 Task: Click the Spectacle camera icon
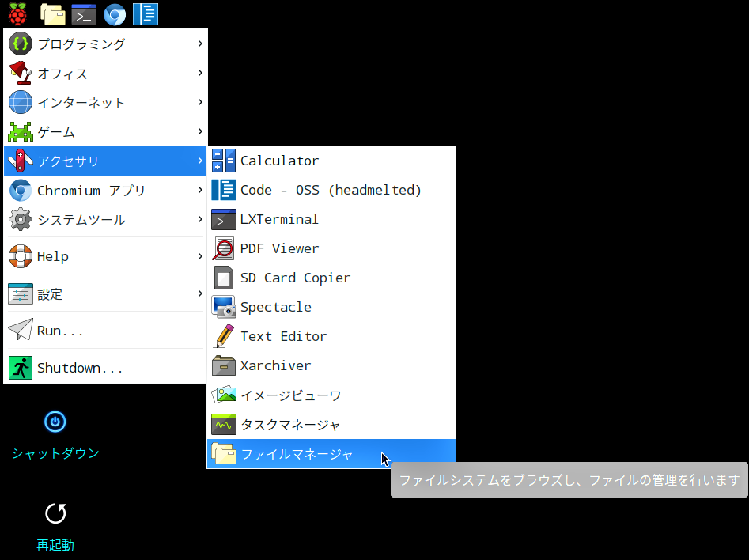pos(224,307)
